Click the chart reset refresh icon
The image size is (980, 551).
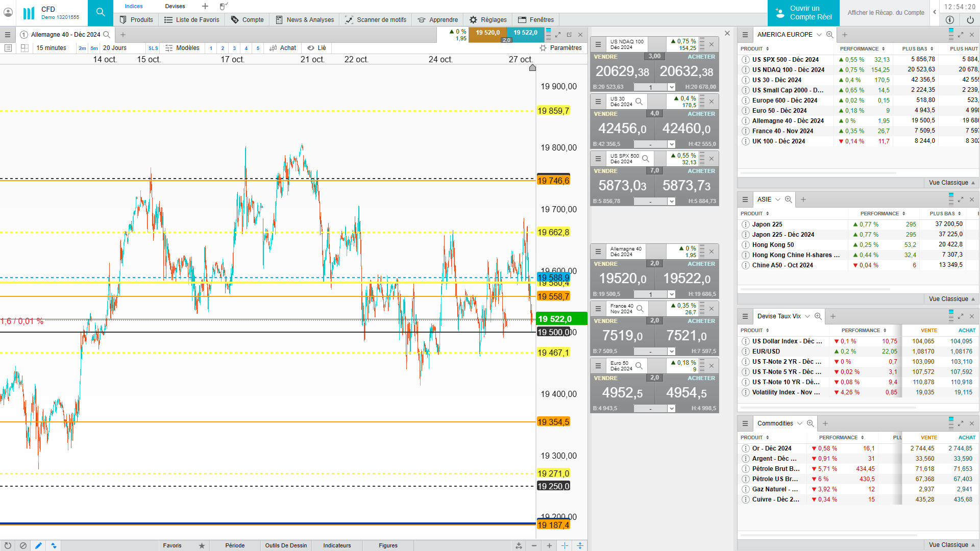coord(8,545)
